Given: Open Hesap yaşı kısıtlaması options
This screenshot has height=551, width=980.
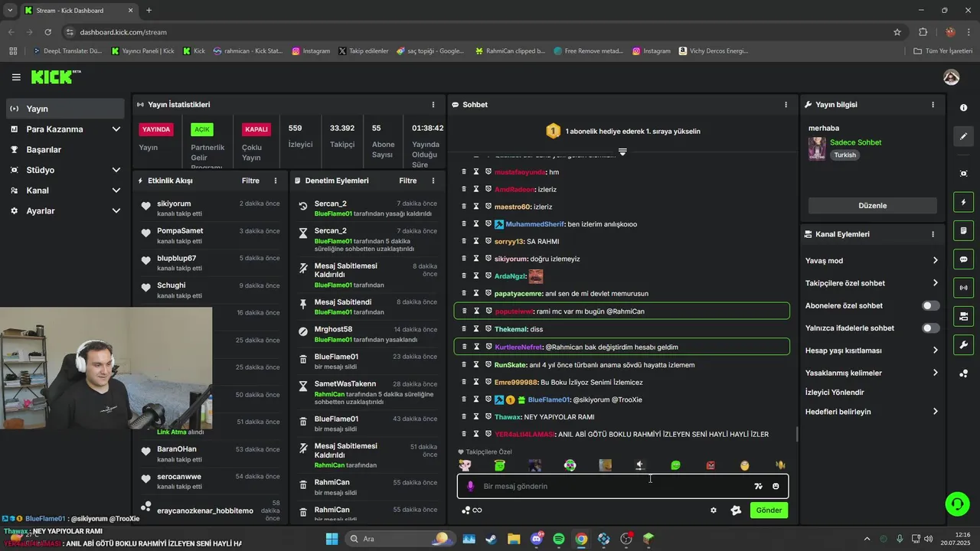Looking at the screenshot, I should (872, 350).
